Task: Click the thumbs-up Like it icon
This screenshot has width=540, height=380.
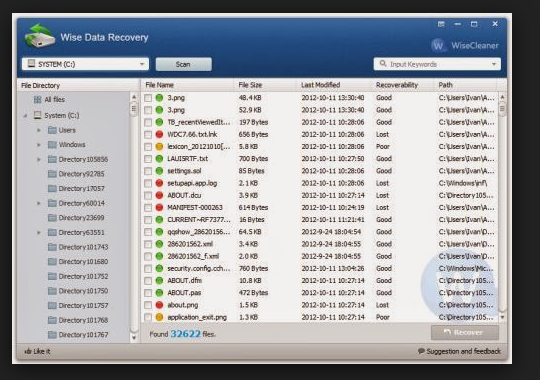Action: 28,351
